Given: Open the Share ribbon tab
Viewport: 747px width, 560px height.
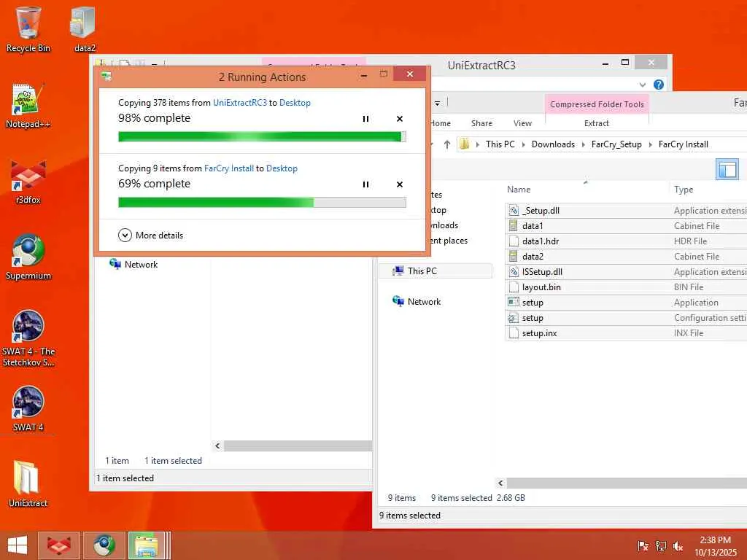Looking at the screenshot, I should (x=481, y=123).
